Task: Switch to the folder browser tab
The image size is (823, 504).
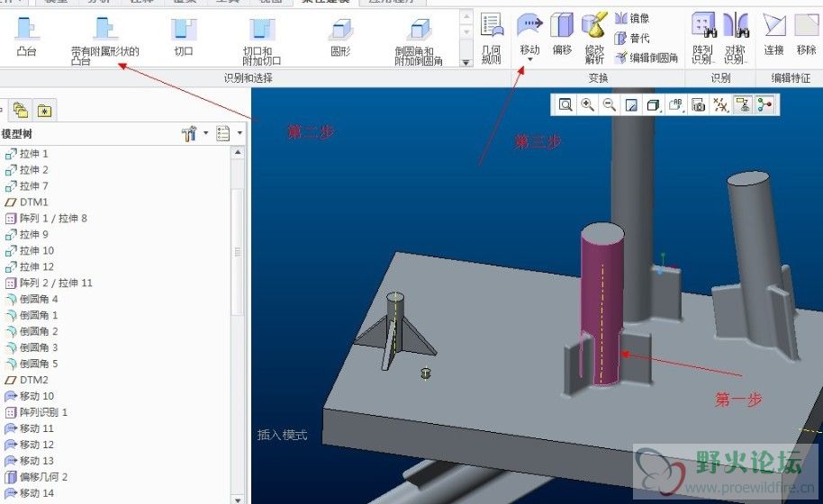Action: pos(21,111)
